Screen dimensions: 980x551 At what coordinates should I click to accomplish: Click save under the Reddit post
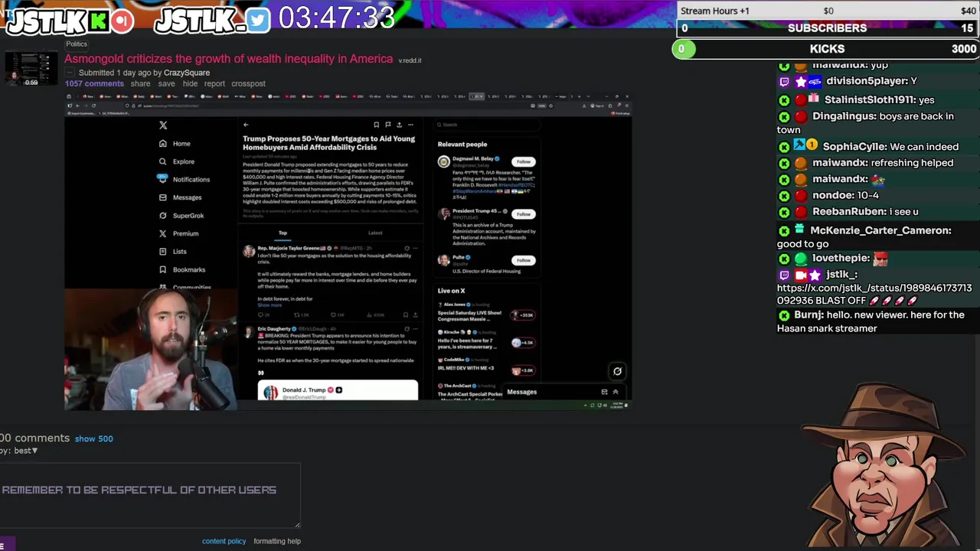click(166, 83)
